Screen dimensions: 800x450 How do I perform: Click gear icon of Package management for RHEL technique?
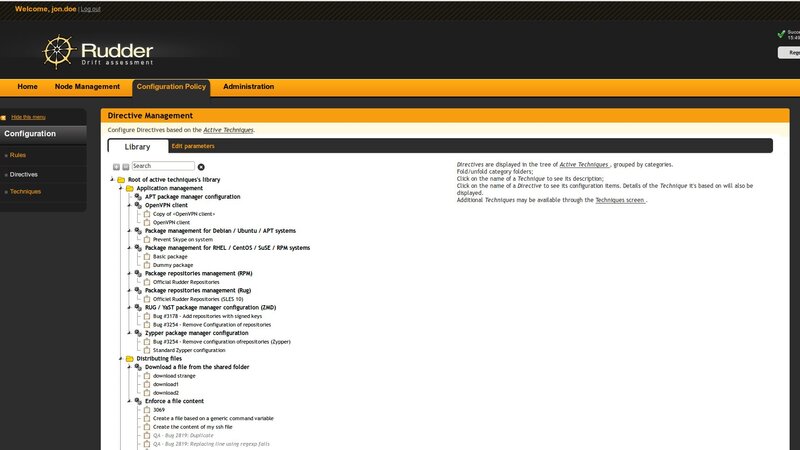point(138,247)
